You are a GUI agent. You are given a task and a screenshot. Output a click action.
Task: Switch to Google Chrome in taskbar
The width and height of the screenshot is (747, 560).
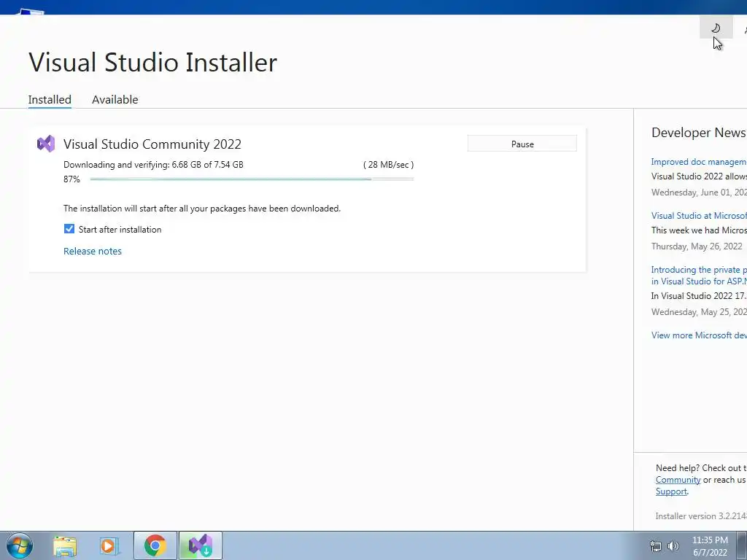(x=155, y=545)
